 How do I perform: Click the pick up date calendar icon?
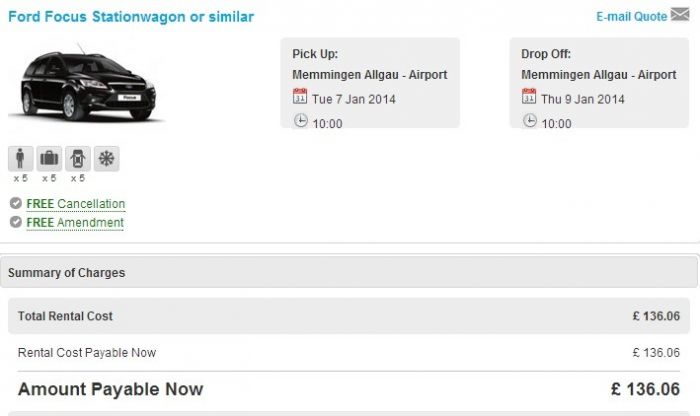300,96
